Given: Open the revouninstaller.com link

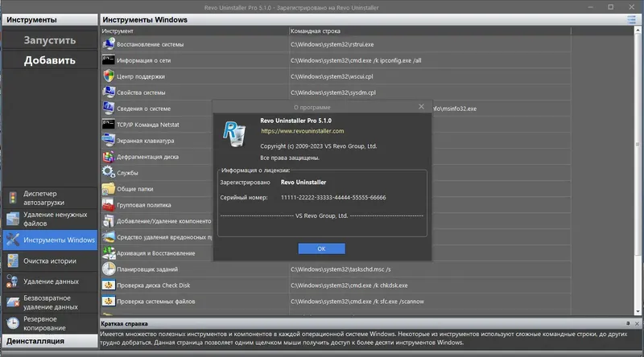Looking at the screenshot, I should pyautogui.click(x=303, y=131).
